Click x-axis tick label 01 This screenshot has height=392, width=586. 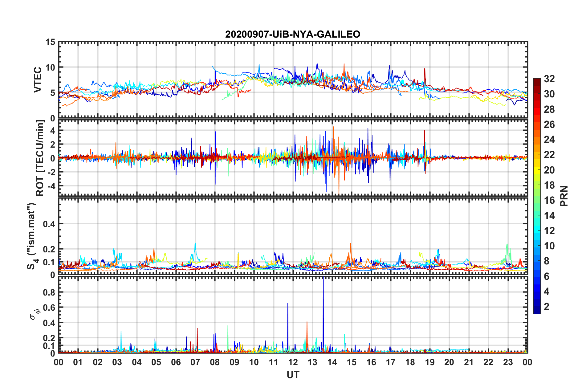(x=78, y=362)
